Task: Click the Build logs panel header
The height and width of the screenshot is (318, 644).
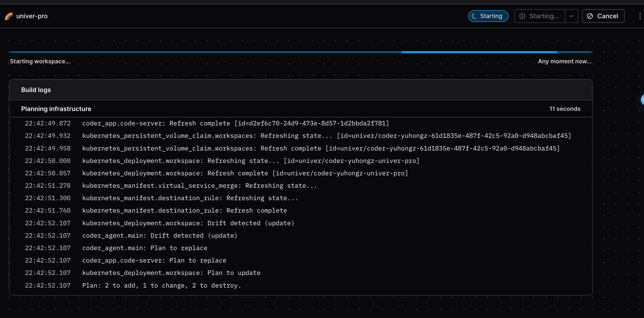Action: click(x=36, y=90)
